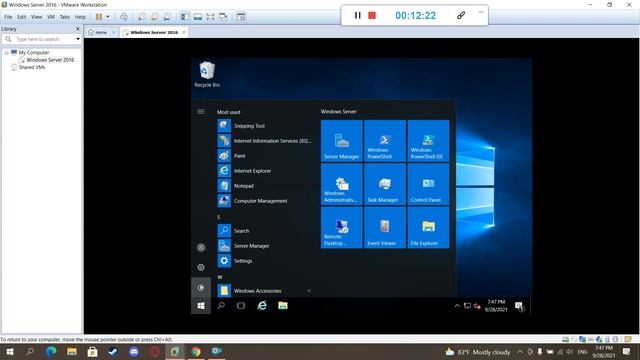Collapse the My Computer tree node
This screenshot has width=640, height=360.
tap(7, 53)
